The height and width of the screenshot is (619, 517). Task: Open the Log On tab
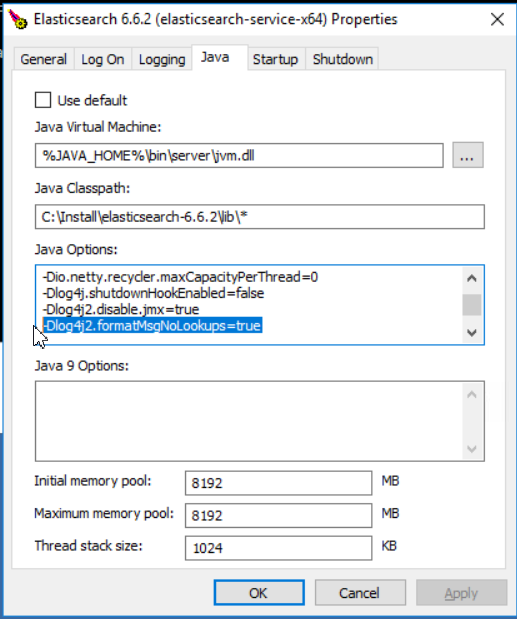pyautogui.click(x=103, y=59)
